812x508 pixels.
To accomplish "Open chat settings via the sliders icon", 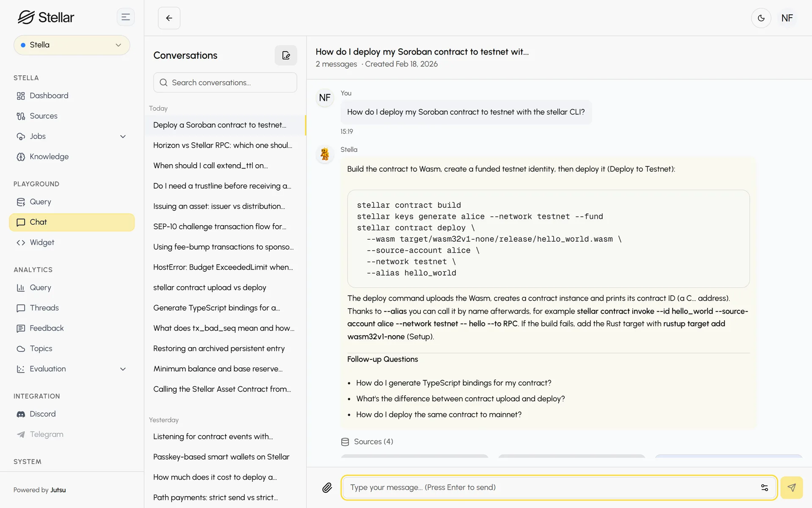I will coord(765,488).
